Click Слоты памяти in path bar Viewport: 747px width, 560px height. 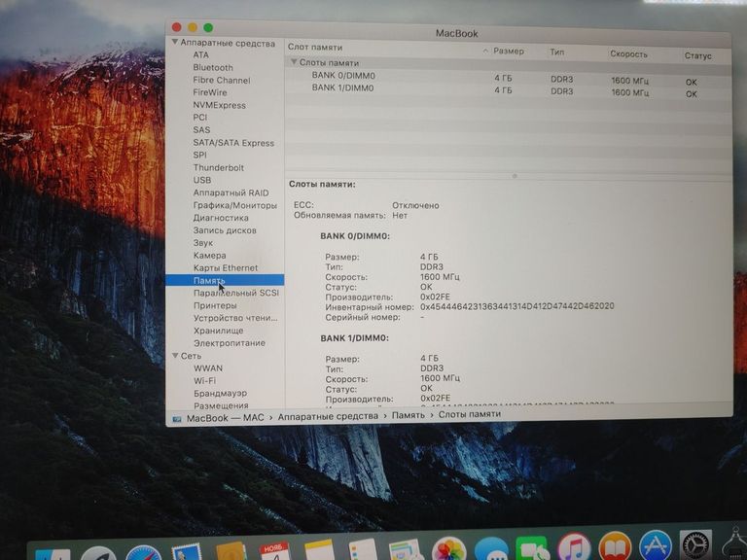pos(469,414)
